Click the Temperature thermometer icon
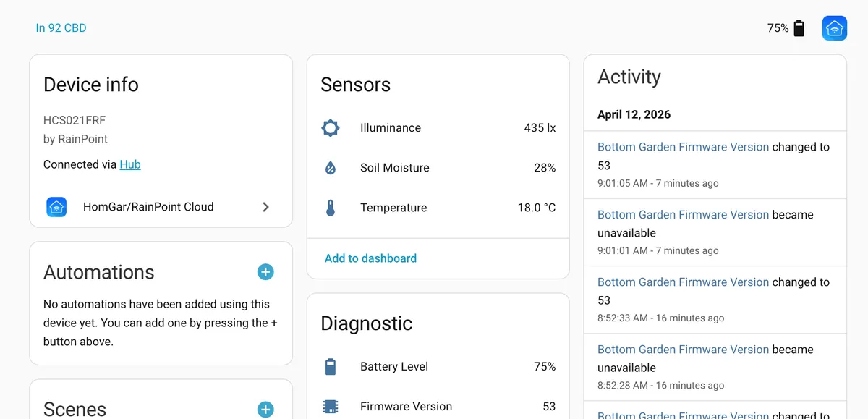 pyautogui.click(x=331, y=208)
